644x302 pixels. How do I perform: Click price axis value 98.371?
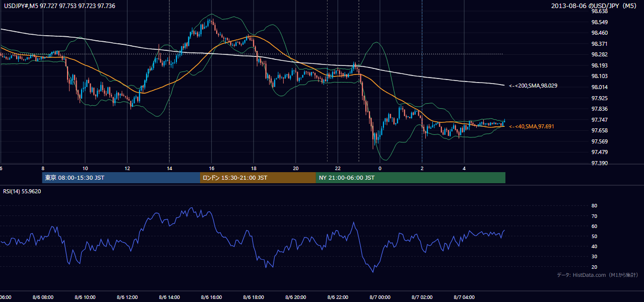(599, 44)
